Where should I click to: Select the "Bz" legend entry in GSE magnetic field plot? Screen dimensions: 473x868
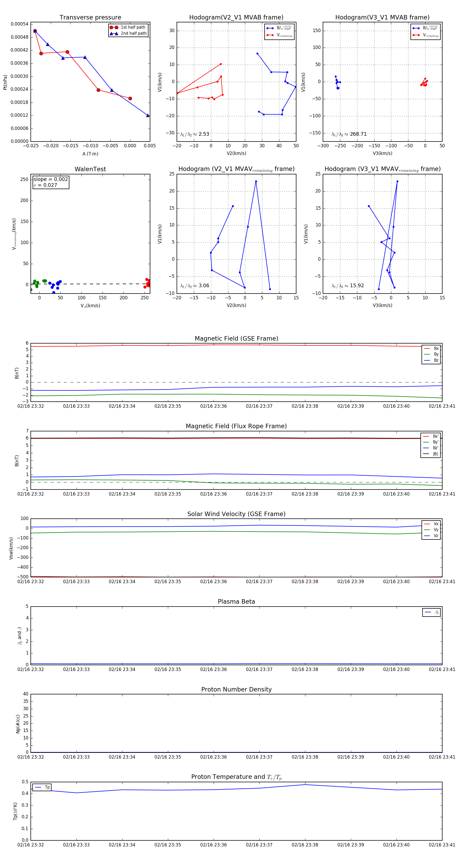pyautogui.click(x=431, y=360)
